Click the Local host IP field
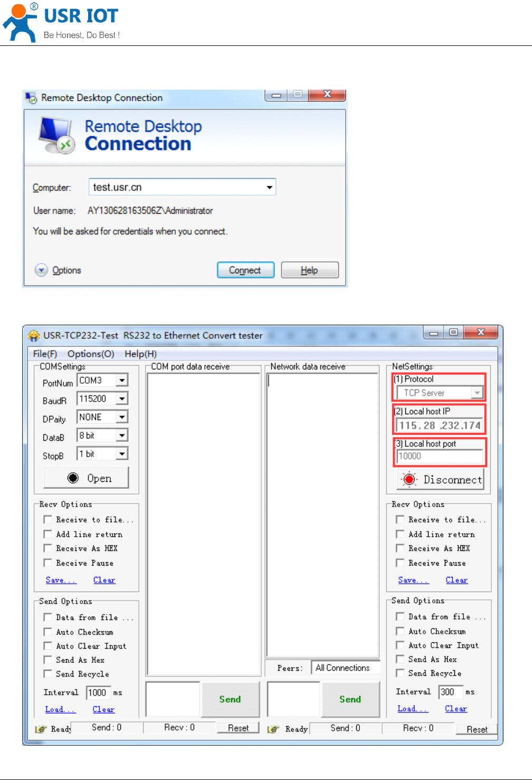532x780 pixels. (439, 425)
